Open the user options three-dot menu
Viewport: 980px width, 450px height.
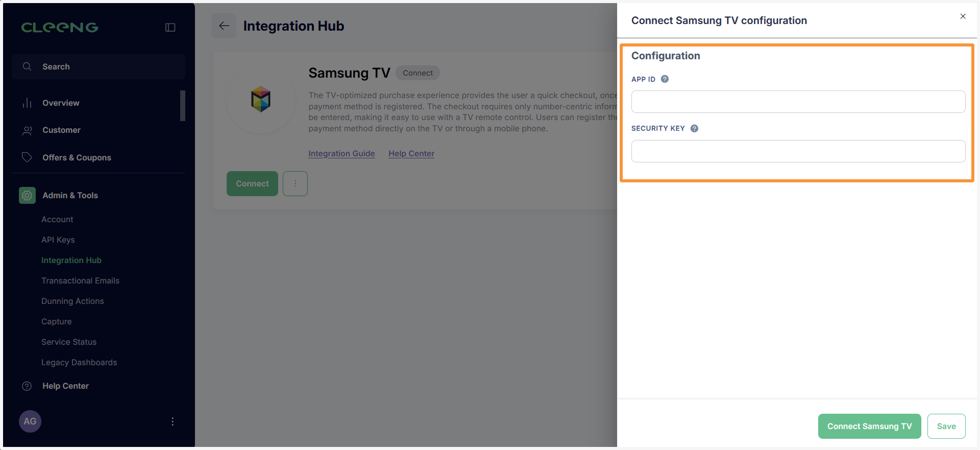[x=173, y=421]
